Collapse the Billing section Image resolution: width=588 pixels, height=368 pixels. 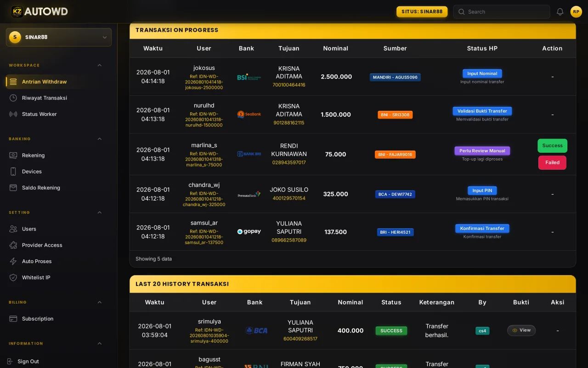tap(100, 302)
